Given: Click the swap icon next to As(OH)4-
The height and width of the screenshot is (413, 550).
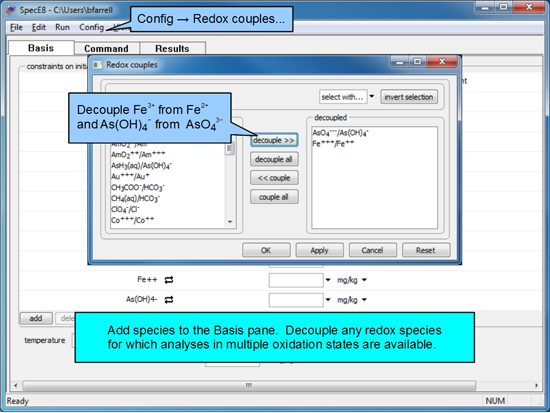Looking at the screenshot, I should [x=169, y=300].
